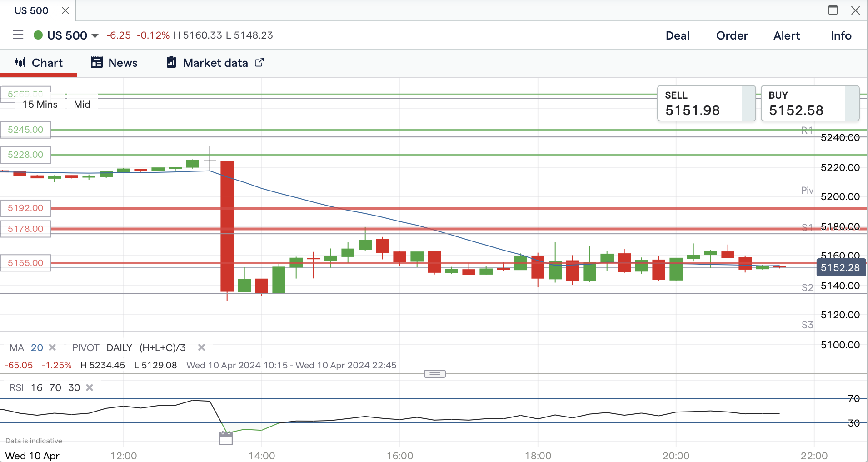Viewport: 868px width, 462px height.
Task: Click the S3 pivot level label
Action: click(x=807, y=325)
